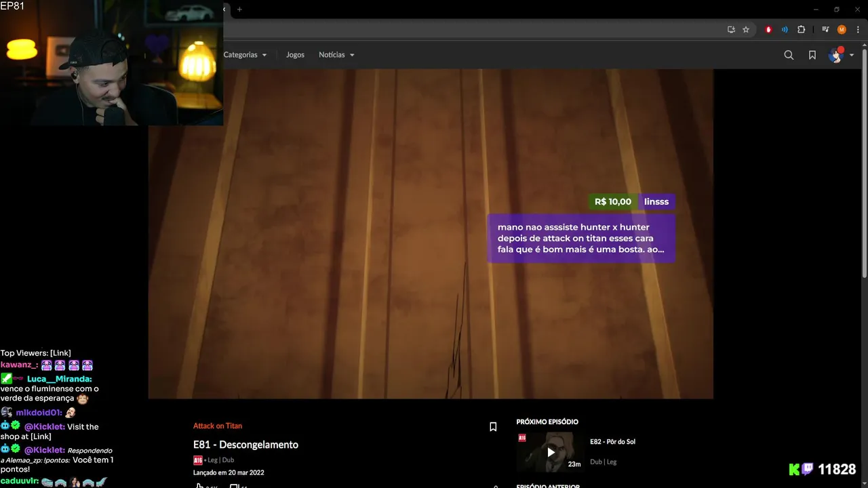Open the Chrome three-dot menu

coord(858,30)
